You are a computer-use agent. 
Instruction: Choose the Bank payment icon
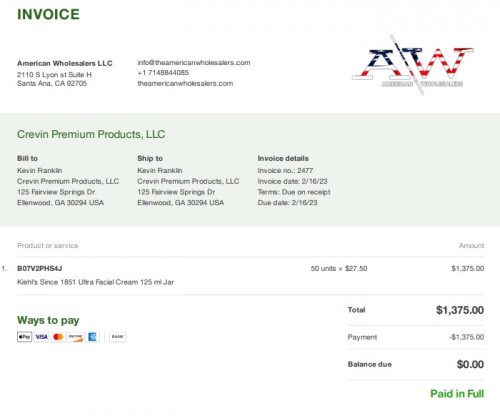point(118,337)
